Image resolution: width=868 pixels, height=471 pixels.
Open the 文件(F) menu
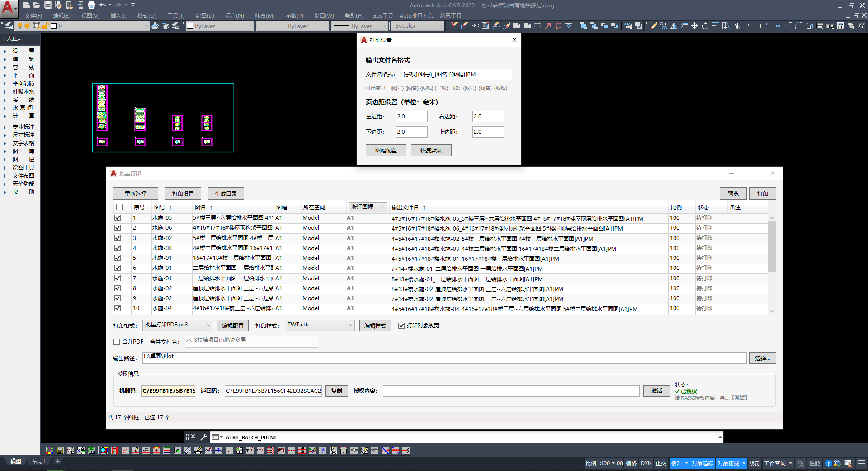coord(33,15)
